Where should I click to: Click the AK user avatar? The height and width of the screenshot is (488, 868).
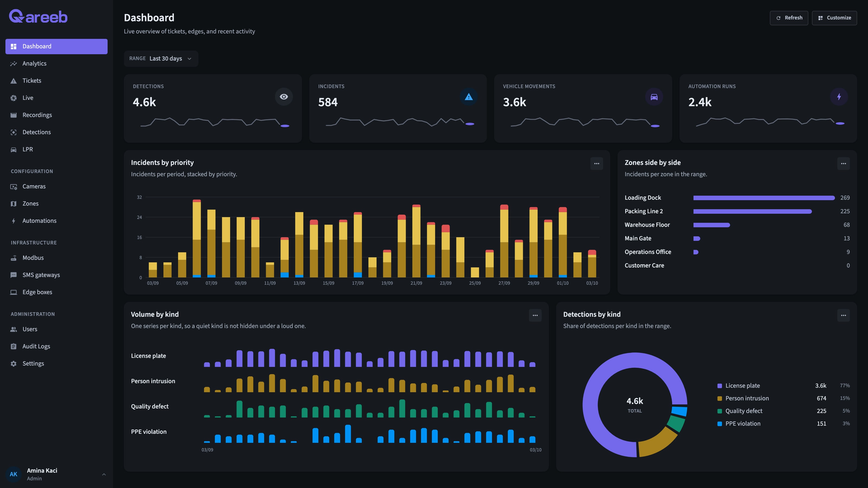[x=14, y=474]
